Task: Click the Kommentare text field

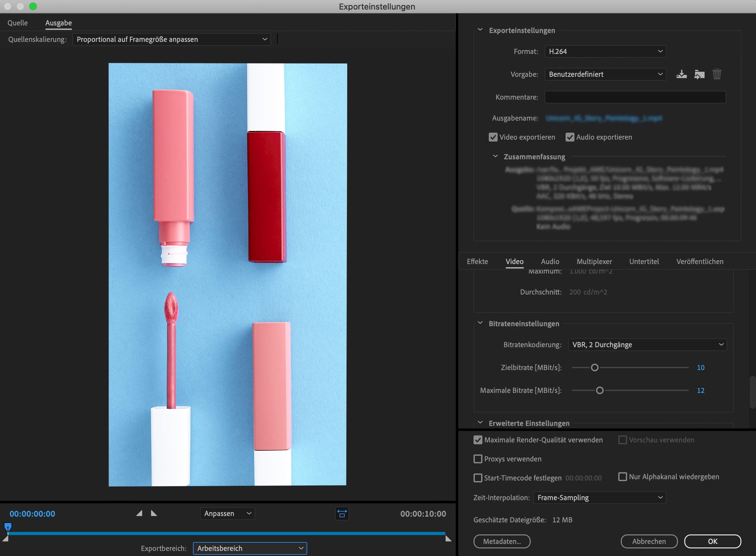Action: (x=635, y=97)
